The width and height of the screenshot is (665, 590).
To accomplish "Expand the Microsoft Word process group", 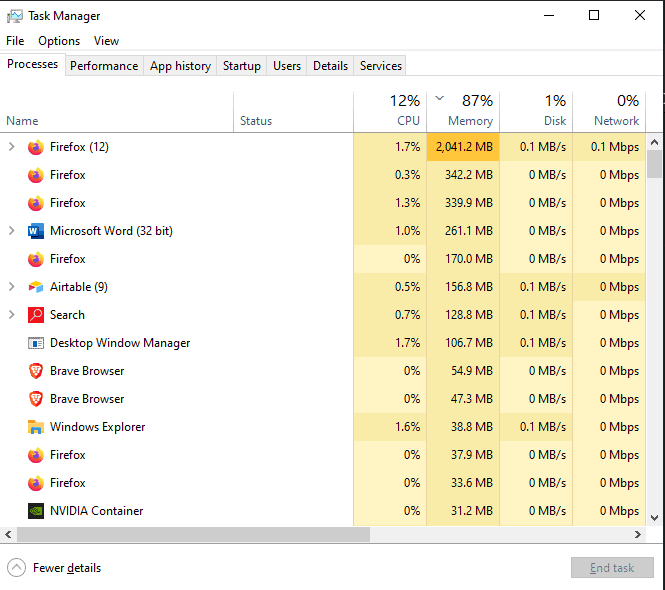I will click(12, 231).
